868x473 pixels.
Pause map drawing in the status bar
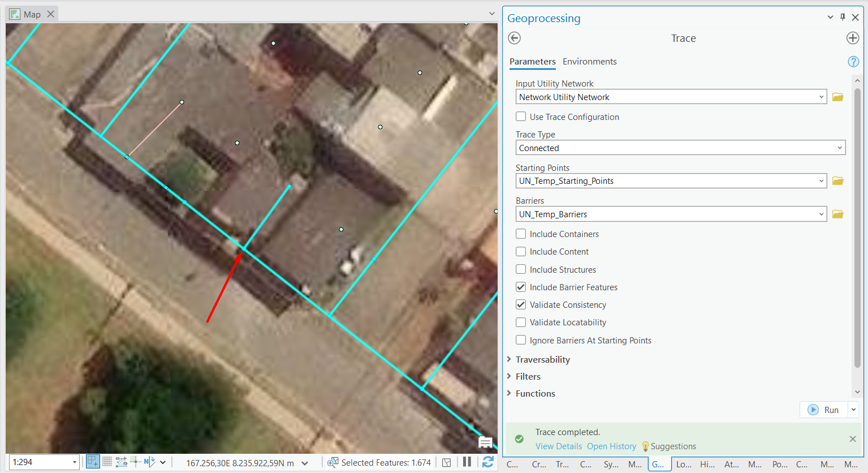(x=467, y=462)
